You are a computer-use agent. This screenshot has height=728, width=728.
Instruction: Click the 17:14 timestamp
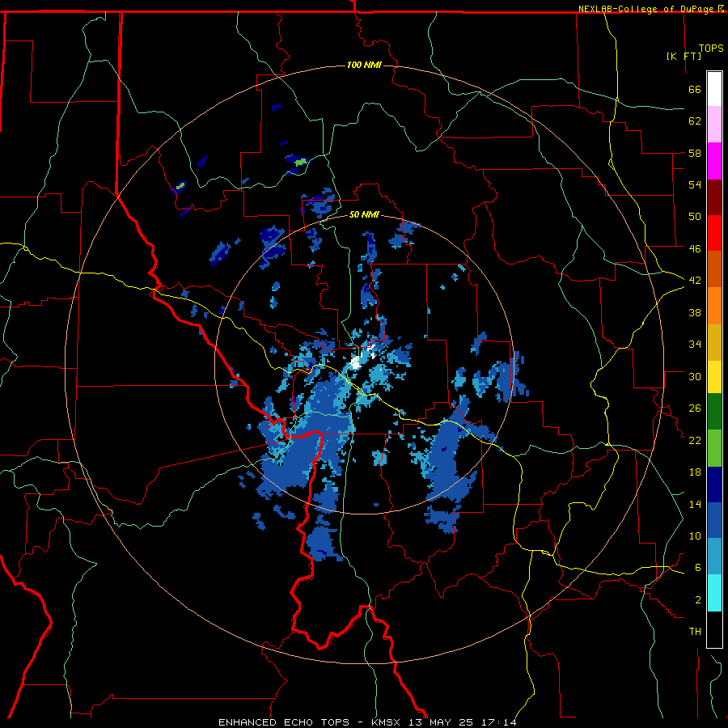coord(497,722)
